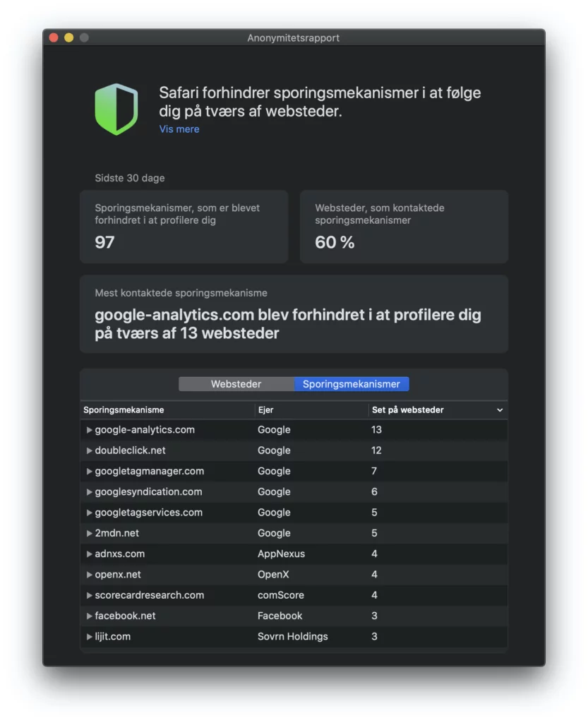Expand the facebook.net tracker row
The height and width of the screenshot is (723, 588).
(89, 616)
